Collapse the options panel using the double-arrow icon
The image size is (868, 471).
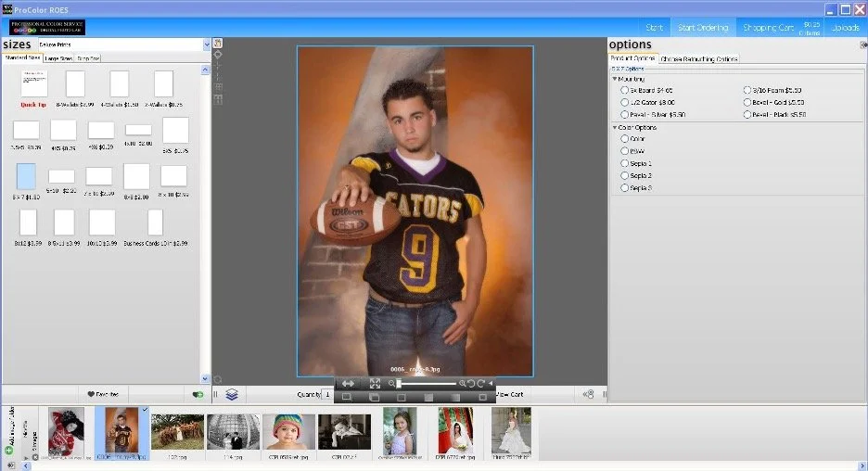(863, 45)
